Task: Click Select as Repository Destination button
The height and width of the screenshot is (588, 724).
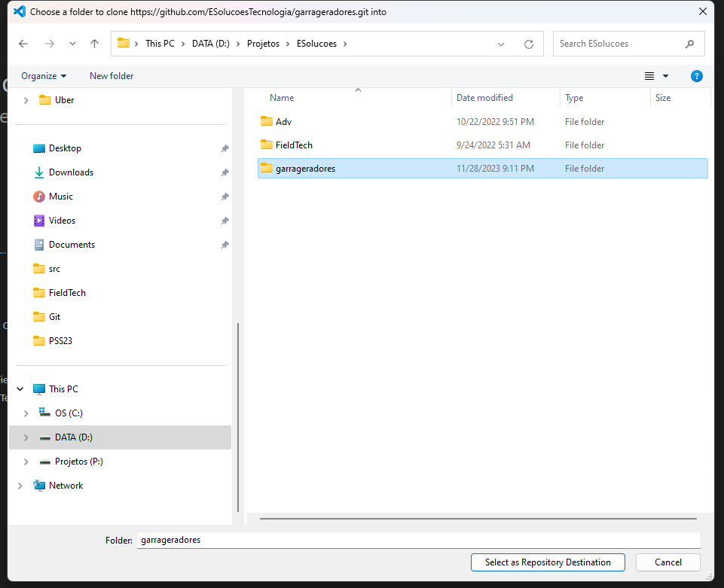Action: click(x=548, y=562)
